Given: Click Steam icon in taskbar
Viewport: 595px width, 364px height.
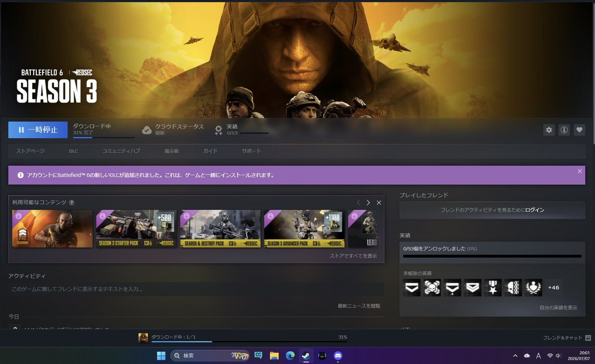Looking at the screenshot, I should [x=306, y=356].
